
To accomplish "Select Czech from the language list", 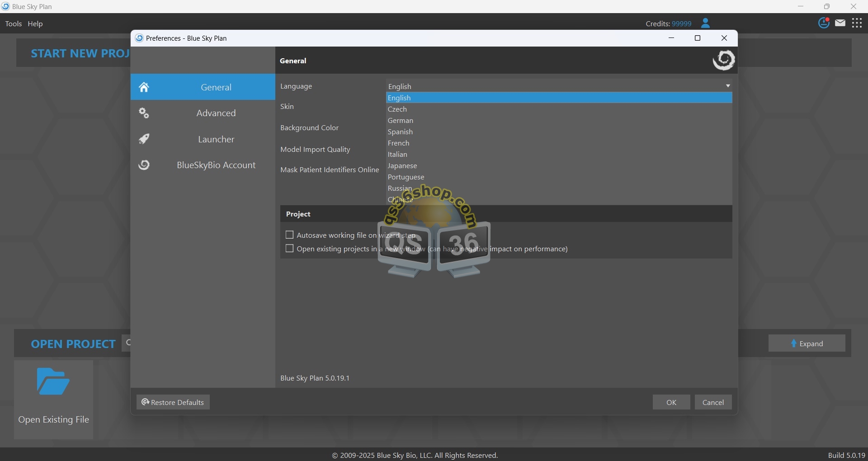I will point(559,109).
